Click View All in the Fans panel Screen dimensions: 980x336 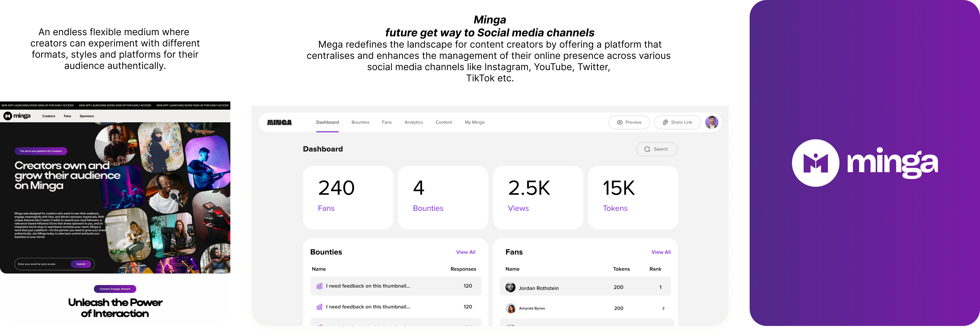click(x=661, y=252)
